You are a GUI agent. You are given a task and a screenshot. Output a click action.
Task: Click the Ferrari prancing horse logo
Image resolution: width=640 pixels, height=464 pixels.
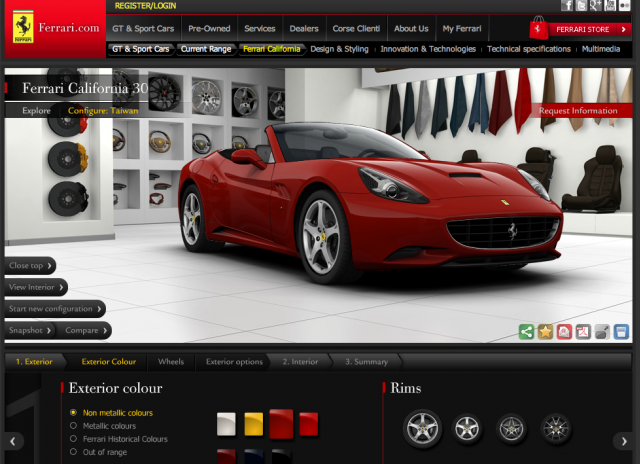point(23,27)
